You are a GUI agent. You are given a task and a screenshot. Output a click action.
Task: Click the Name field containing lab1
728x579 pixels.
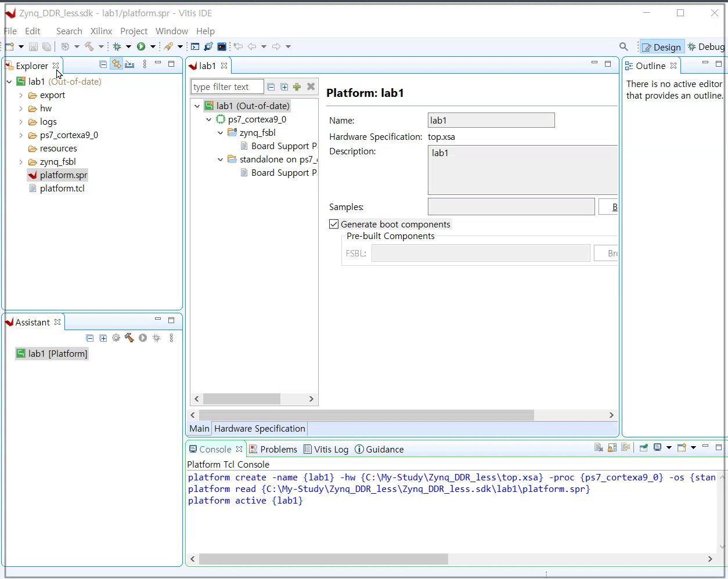(x=491, y=120)
